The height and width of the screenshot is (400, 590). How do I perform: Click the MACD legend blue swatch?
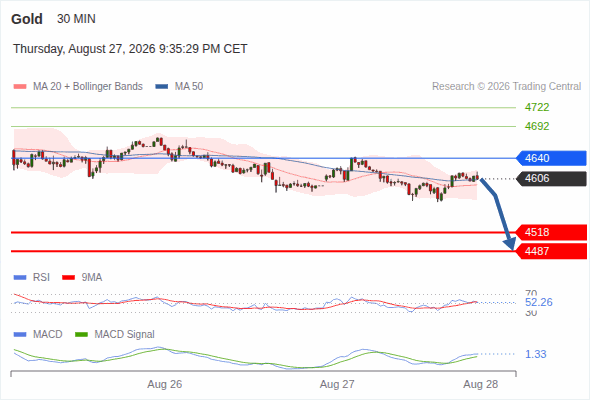click(20, 335)
